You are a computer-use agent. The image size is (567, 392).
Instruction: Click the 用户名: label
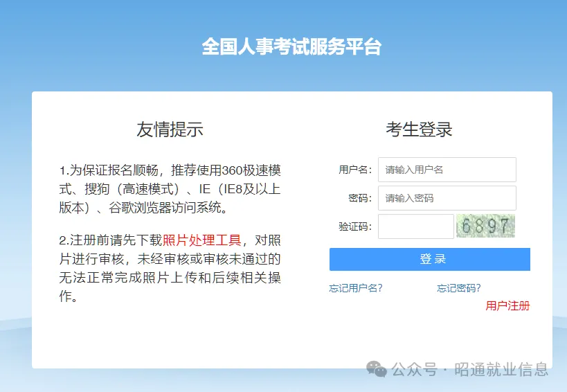tap(355, 170)
